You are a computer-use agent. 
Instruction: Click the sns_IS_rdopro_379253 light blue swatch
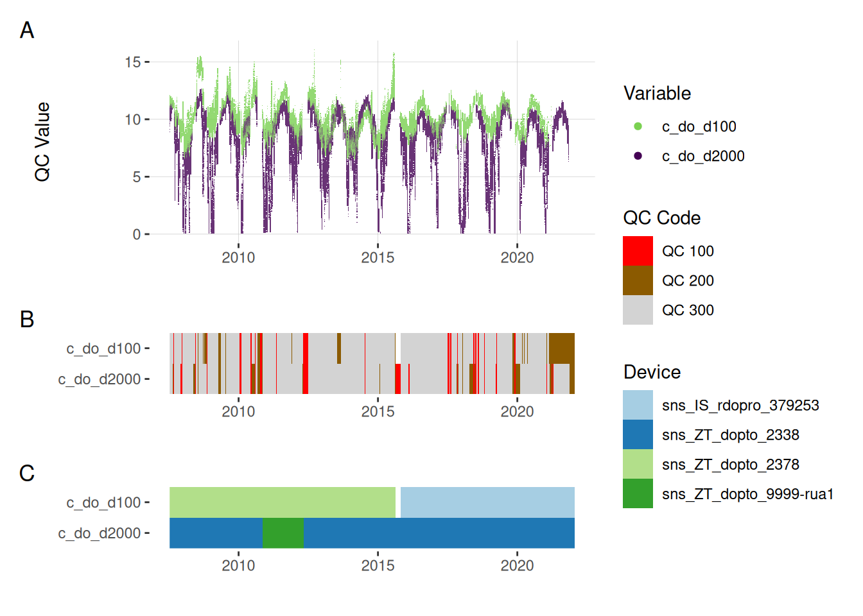638,405
